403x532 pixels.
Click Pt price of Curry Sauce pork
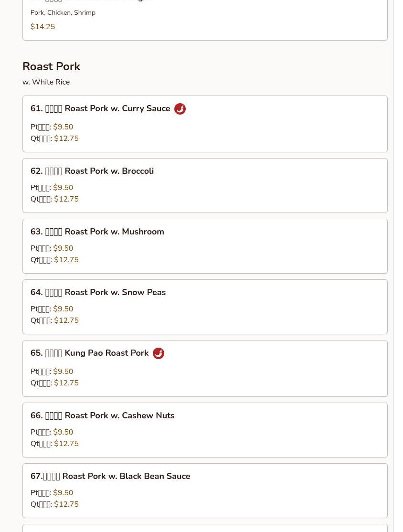coord(63,127)
